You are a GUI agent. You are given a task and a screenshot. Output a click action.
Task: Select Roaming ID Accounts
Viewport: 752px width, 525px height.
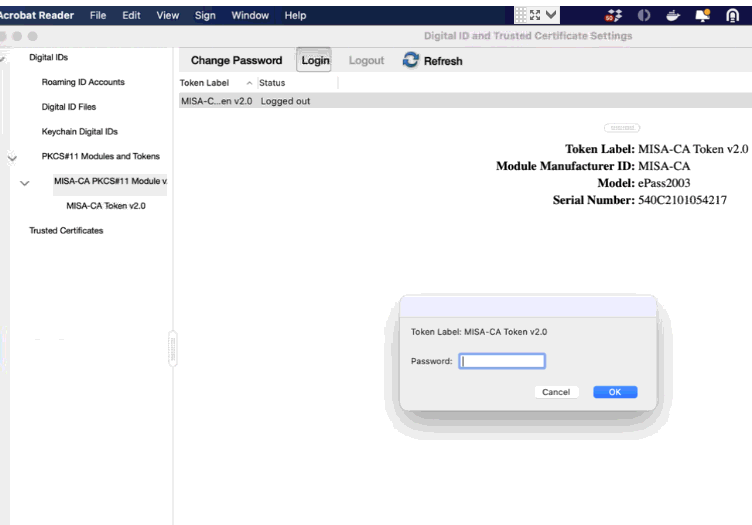83,82
